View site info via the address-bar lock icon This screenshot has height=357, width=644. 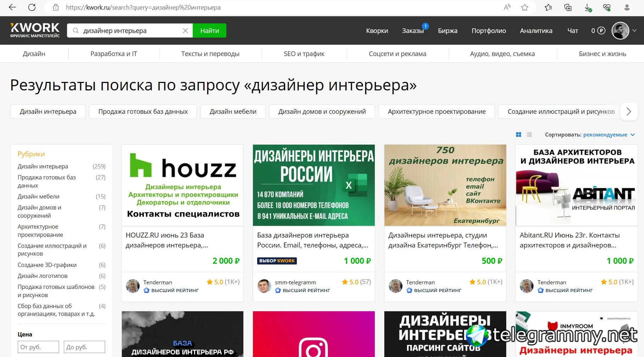pyautogui.click(x=56, y=7)
